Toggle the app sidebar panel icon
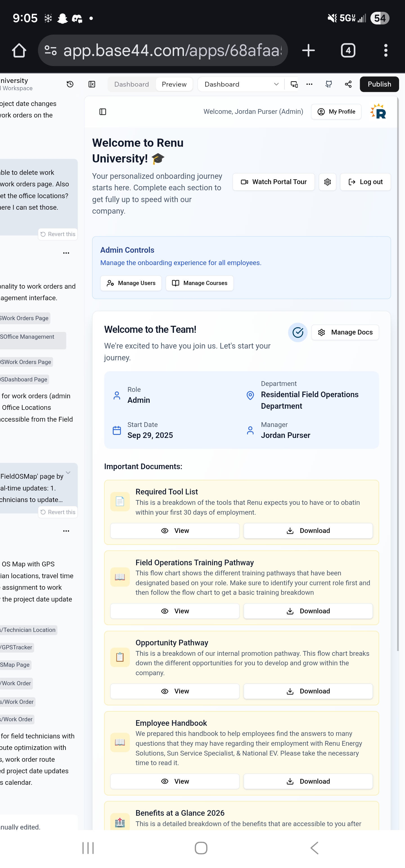This screenshot has width=405, height=868. pyautogui.click(x=103, y=112)
